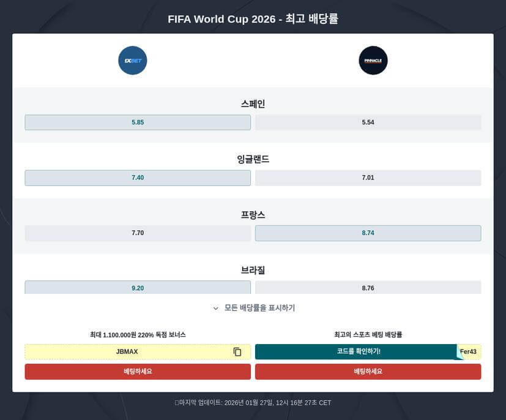Click the 9.20 odds for 브라질

pos(137,288)
